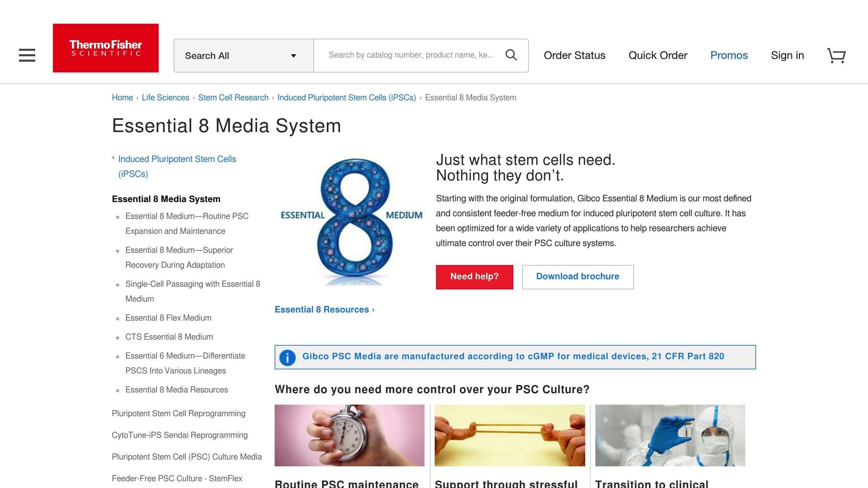Click the Essential 8 Medium logo image
Screen dimensions: 868x488
(x=352, y=220)
